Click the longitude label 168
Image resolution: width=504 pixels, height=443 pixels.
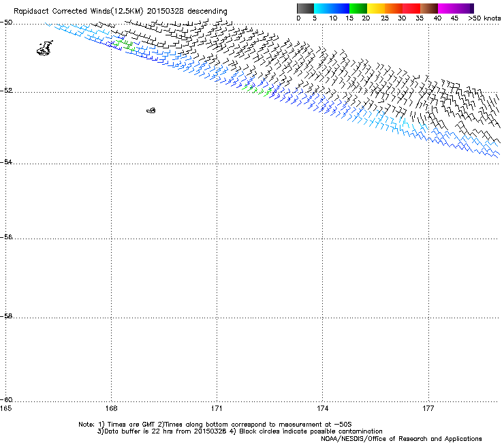coord(111,408)
